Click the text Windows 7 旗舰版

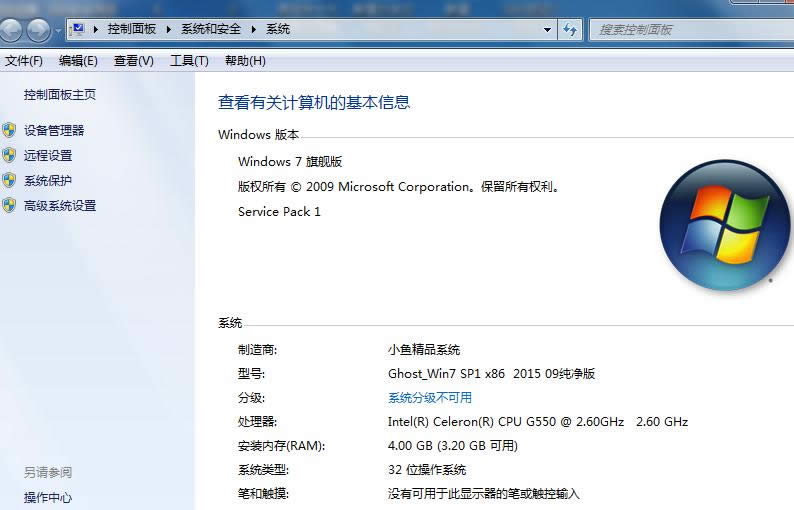(x=290, y=162)
